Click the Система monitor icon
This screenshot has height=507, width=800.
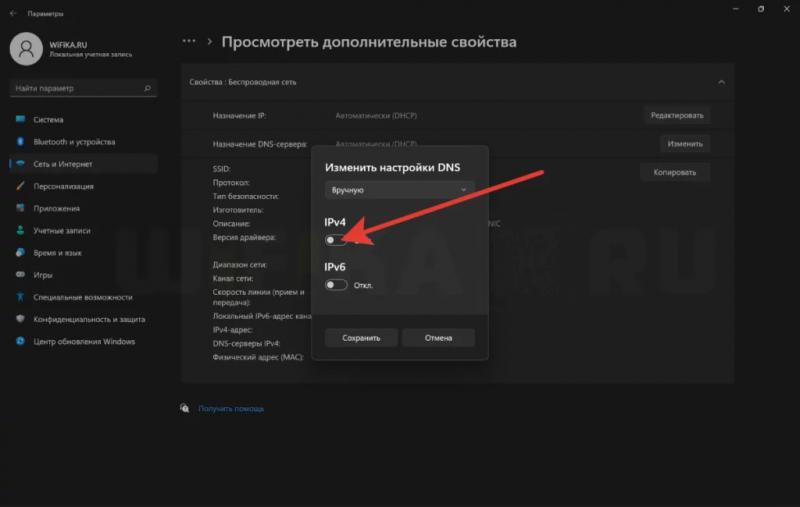coord(20,119)
